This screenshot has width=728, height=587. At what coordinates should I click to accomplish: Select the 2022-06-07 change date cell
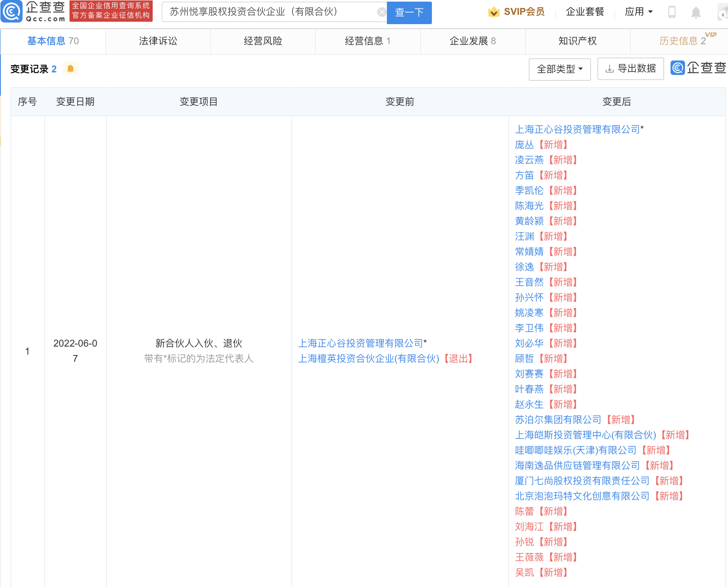pyautogui.click(x=75, y=351)
